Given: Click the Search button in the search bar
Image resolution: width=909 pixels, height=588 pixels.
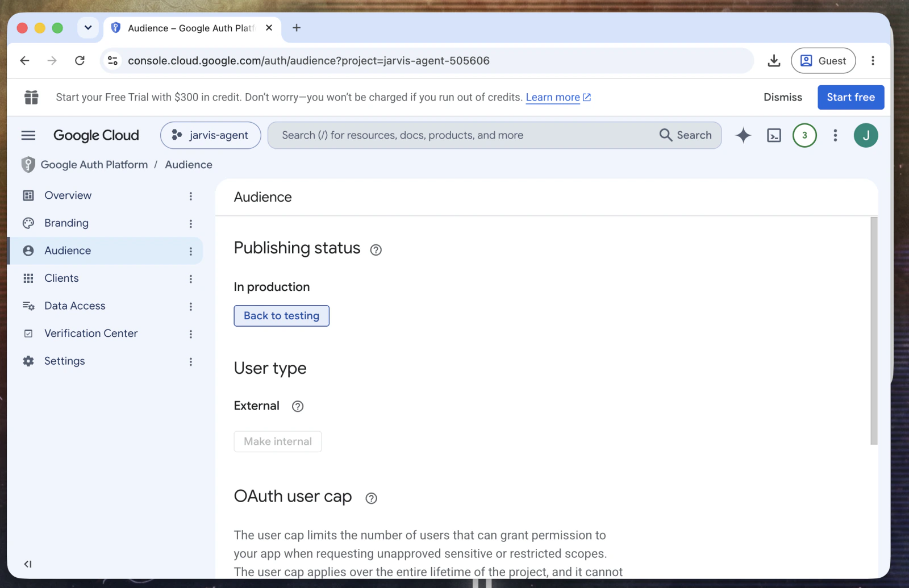Looking at the screenshot, I should click(686, 135).
